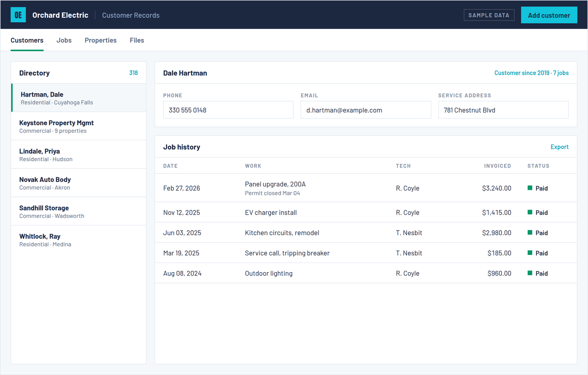Click Paid status on Outdoor lighting row
The width and height of the screenshot is (588, 375).
click(x=538, y=273)
